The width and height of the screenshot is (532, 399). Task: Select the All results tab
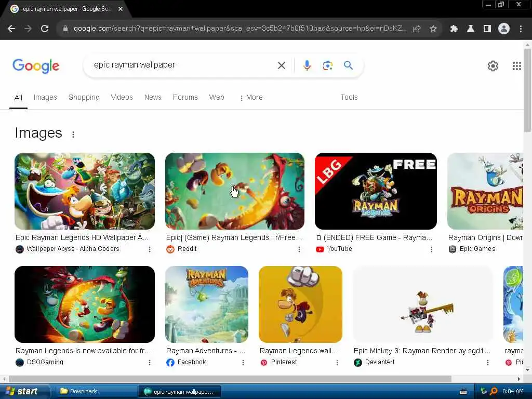click(x=18, y=98)
